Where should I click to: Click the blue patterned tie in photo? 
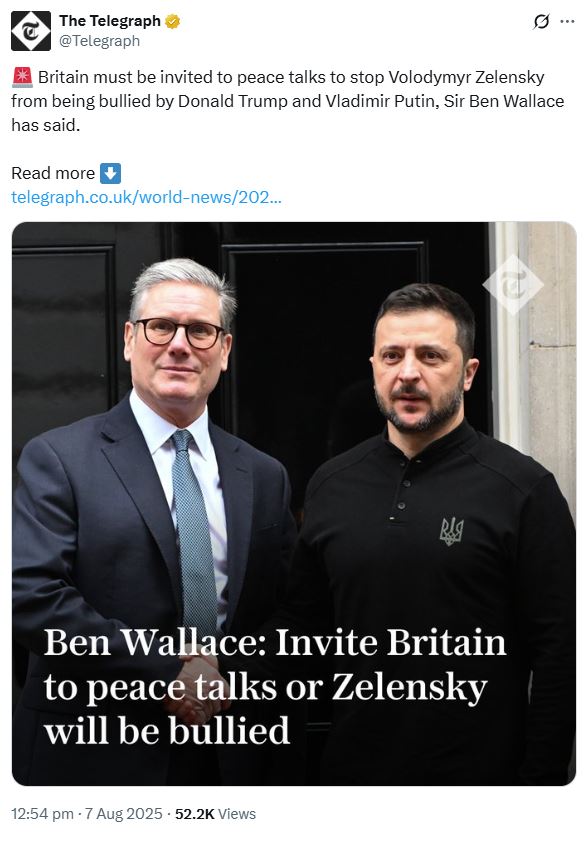pos(195,531)
